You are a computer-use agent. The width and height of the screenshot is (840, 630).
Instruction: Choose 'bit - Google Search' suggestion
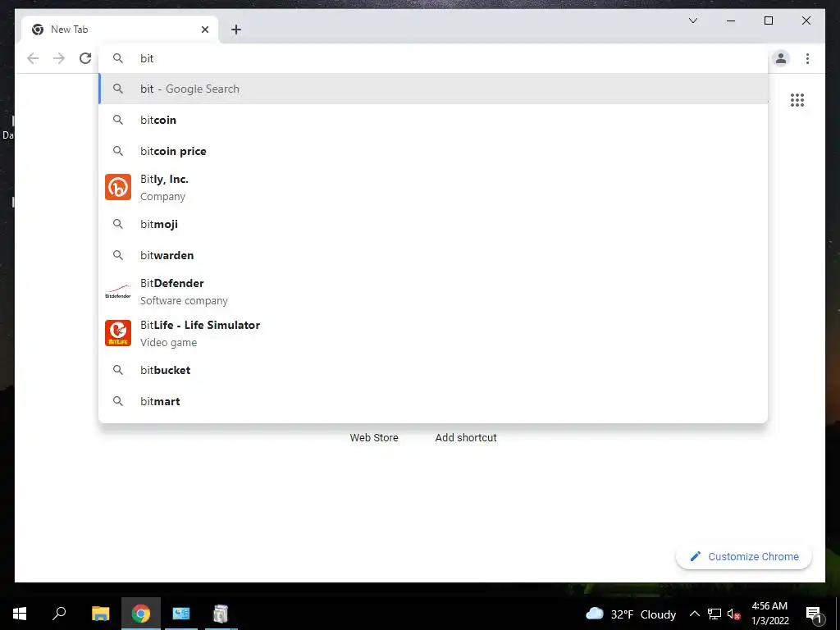point(433,89)
